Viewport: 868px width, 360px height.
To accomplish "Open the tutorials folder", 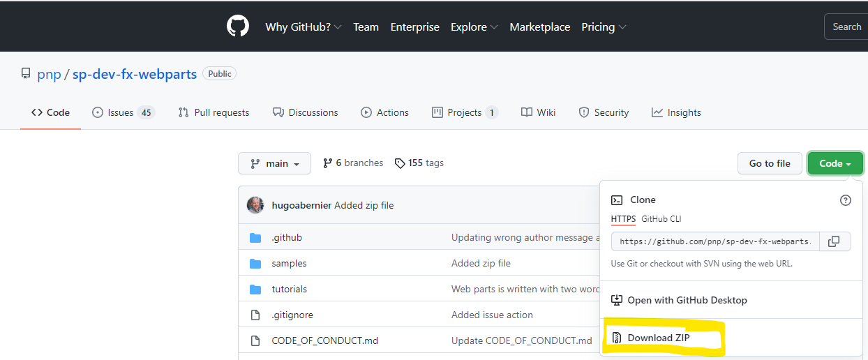I will (x=289, y=290).
